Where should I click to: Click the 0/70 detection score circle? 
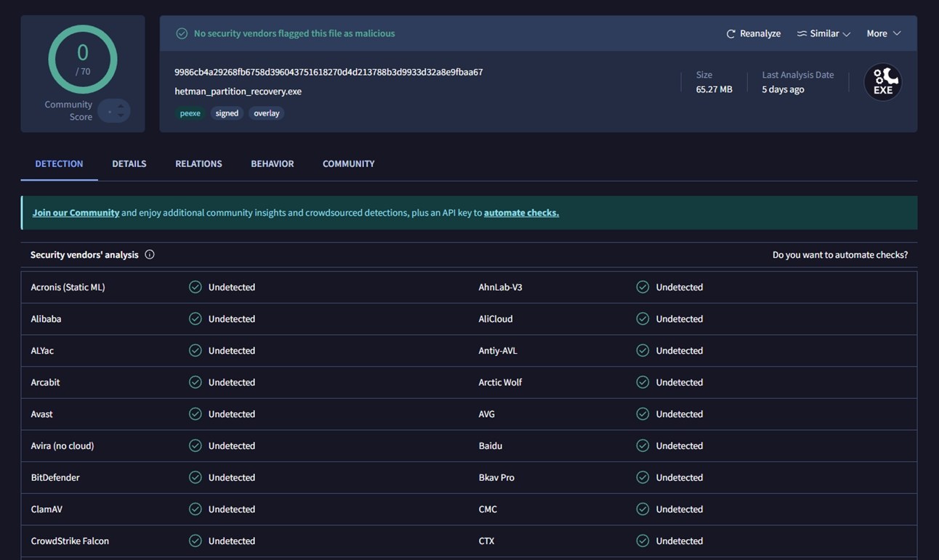pyautogui.click(x=82, y=60)
